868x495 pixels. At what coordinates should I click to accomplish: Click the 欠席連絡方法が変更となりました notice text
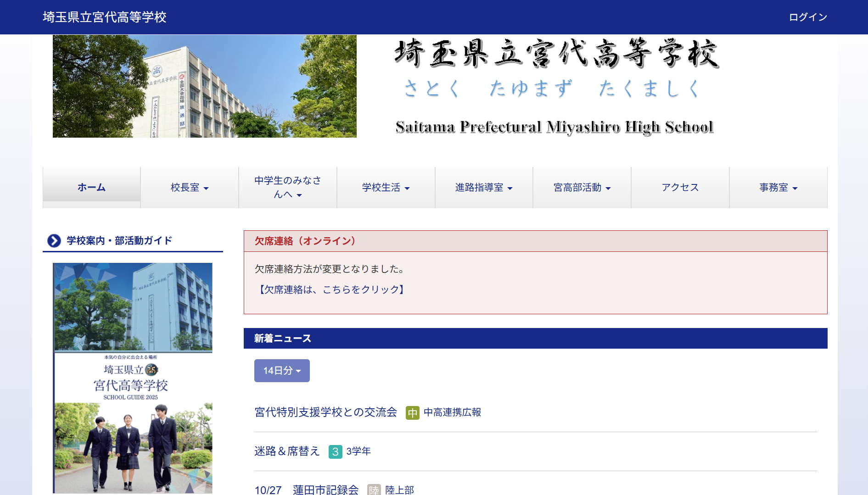click(x=330, y=269)
